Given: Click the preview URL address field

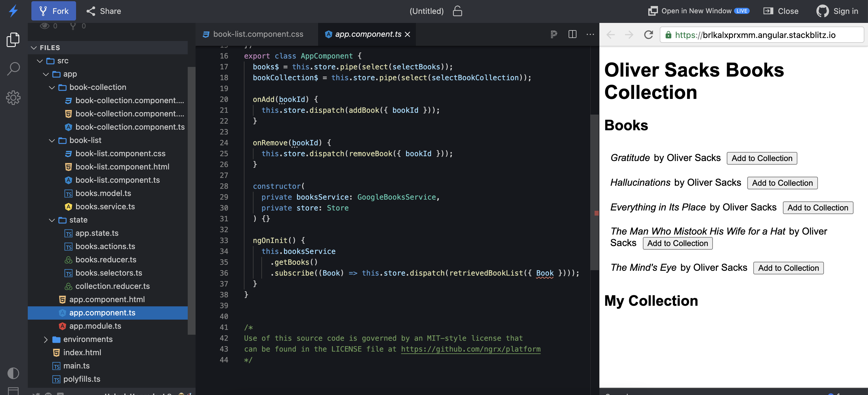Looking at the screenshot, I should (x=761, y=35).
